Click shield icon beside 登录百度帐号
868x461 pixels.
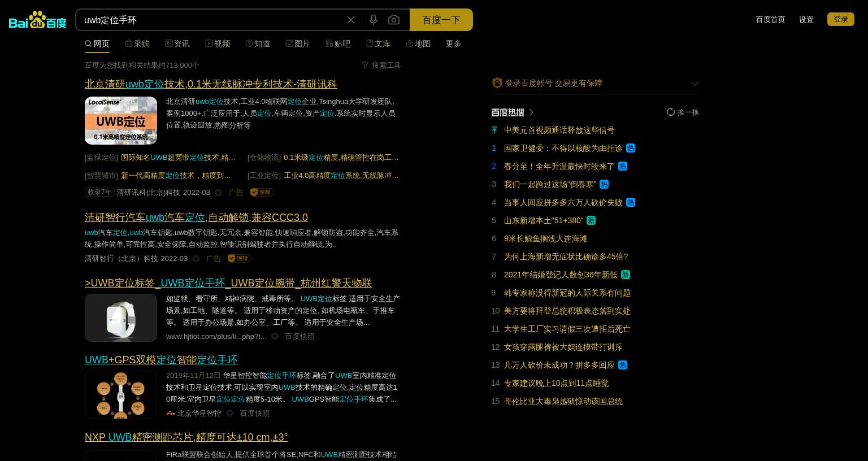pos(497,83)
